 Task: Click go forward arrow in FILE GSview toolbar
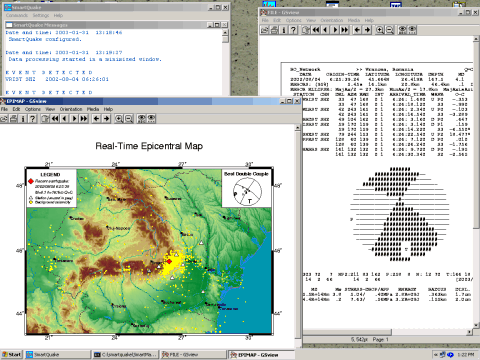coord(367,30)
